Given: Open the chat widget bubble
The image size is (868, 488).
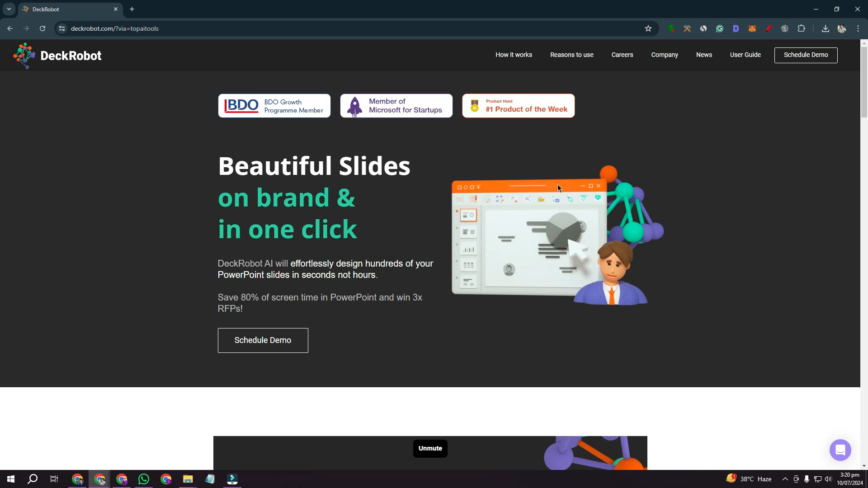Looking at the screenshot, I should pyautogui.click(x=840, y=450).
